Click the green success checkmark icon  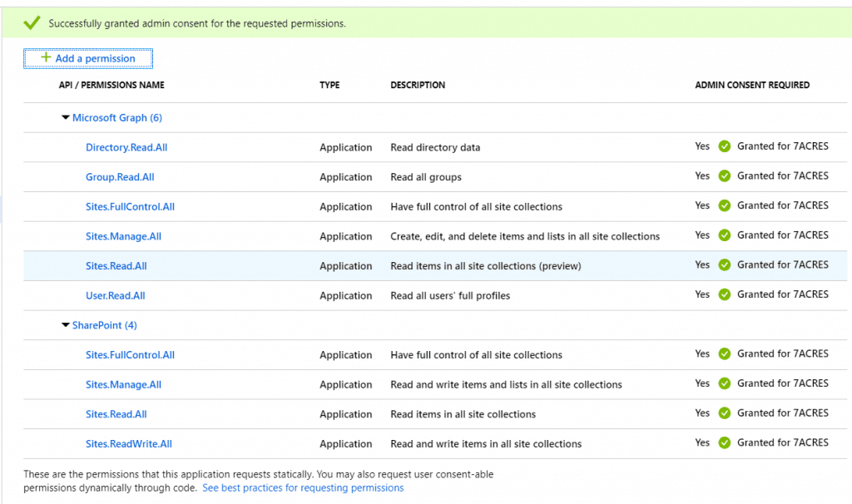coord(32,23)
